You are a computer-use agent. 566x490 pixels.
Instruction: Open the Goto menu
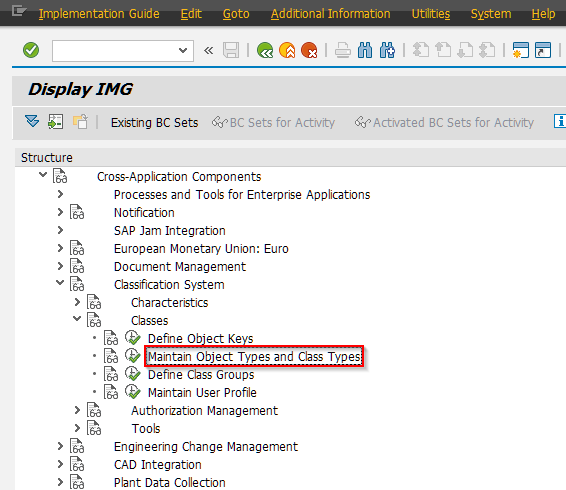pyautogui.click(x=236, y=14)
